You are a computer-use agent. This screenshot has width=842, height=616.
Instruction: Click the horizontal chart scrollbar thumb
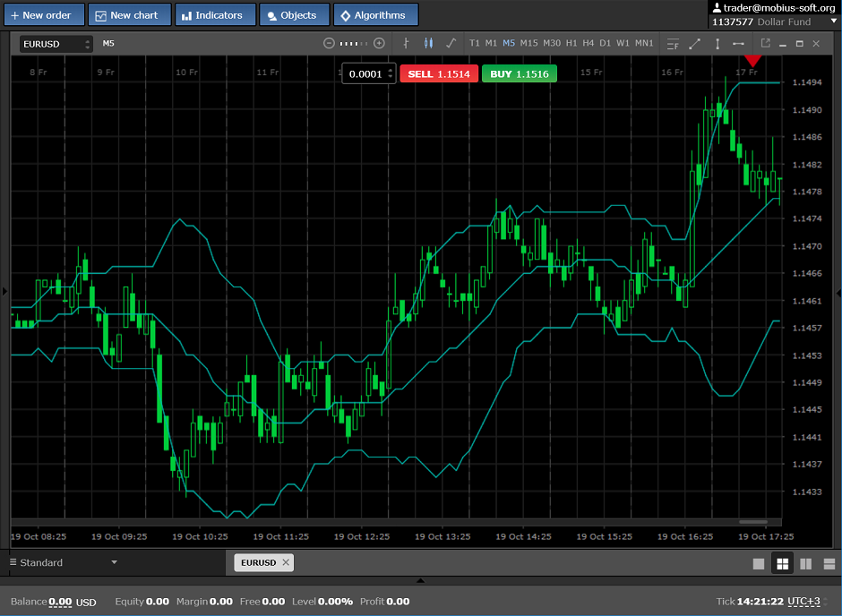[752, 522]
